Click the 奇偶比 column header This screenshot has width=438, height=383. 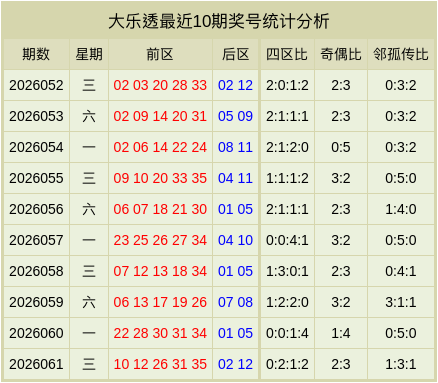pyautogui.click(x=341, y=54)
